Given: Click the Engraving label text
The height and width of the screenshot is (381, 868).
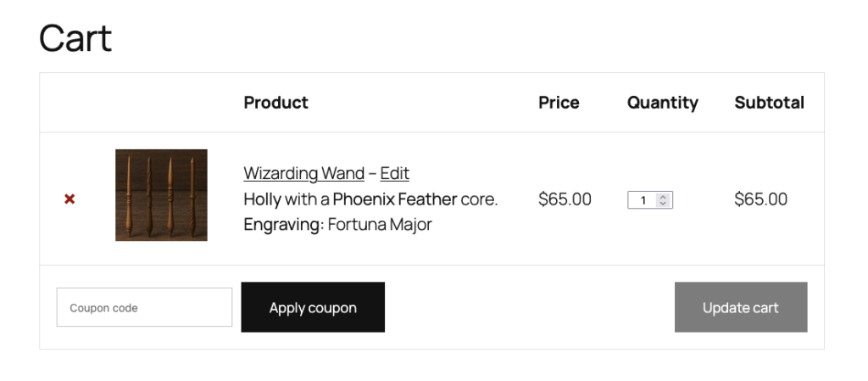Looking at the screenshot, I should coord(283,225).
